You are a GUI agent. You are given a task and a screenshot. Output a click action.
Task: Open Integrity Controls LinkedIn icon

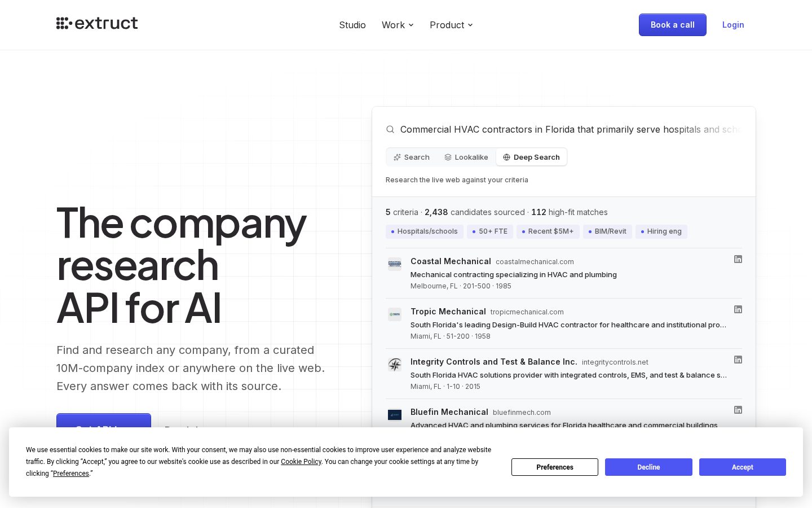[738, 360]
